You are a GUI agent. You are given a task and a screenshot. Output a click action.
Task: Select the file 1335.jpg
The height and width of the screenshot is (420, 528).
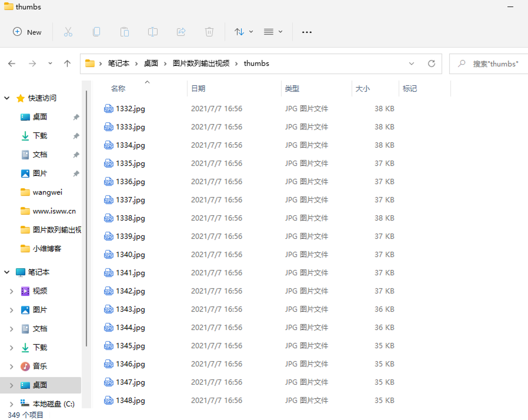click(x=130, y=163)
